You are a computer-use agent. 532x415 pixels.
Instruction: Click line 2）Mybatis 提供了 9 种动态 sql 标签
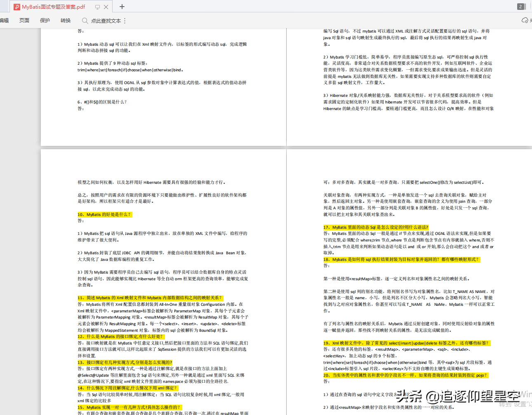[113, 63]
